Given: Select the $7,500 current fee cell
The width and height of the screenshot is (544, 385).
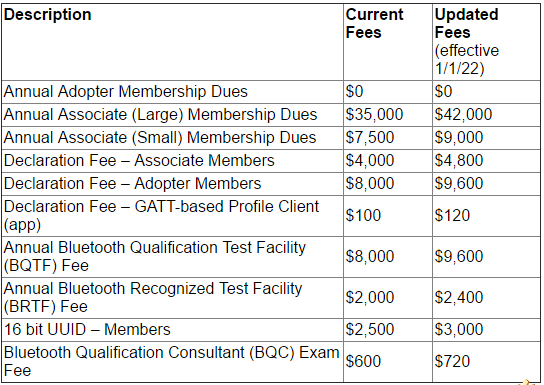Looking at the screenshot, I should (x=388, y=138).
